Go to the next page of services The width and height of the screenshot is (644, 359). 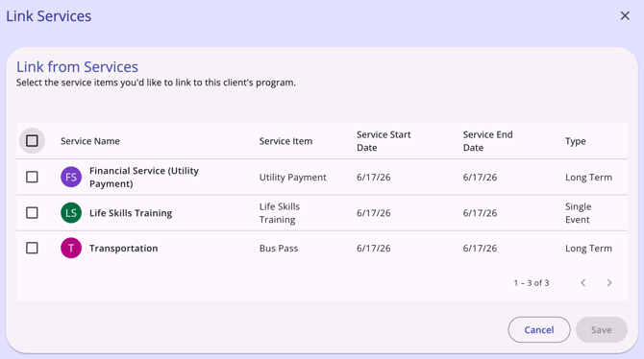click(609, 282)
